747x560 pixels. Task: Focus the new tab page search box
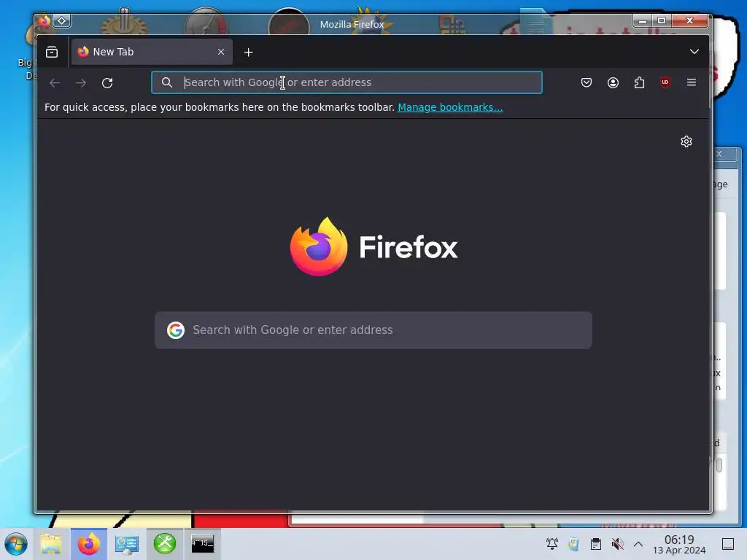[373, 330]
